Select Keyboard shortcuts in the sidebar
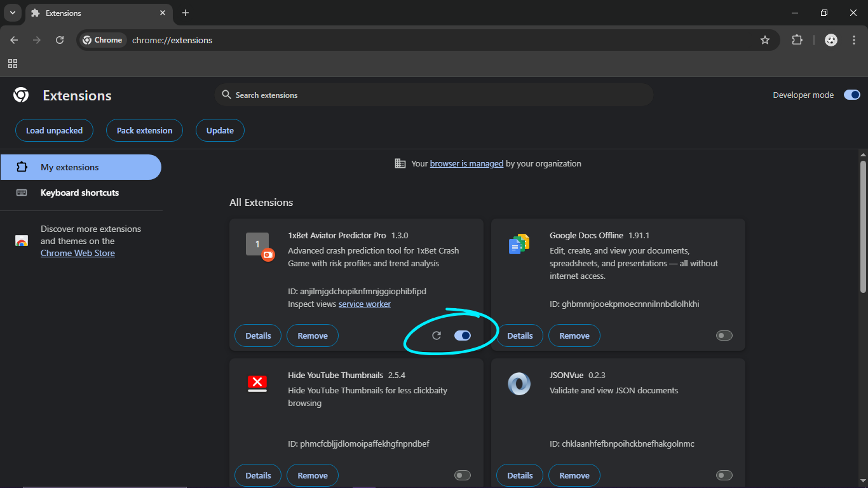 (x=79, y=193)
